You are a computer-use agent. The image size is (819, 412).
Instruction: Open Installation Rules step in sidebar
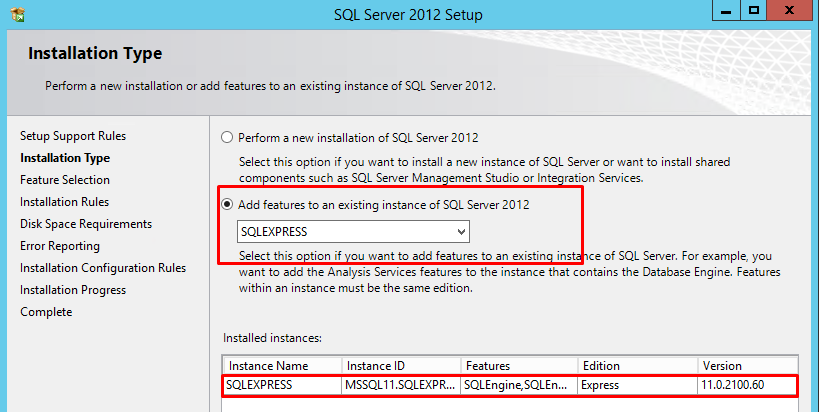(64, 202)
